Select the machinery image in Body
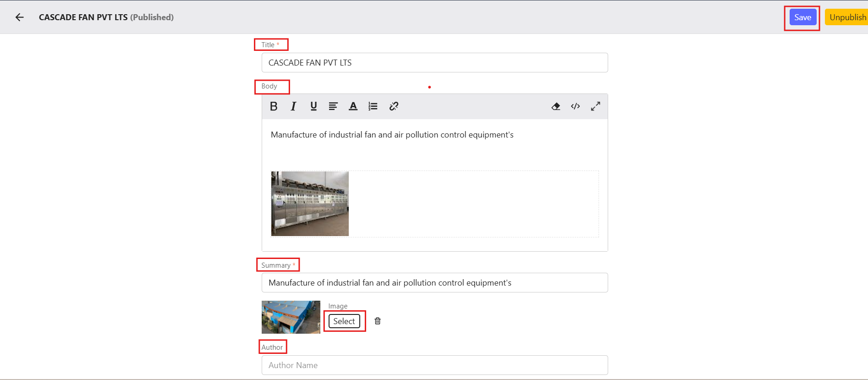This screenshot has width=868, height=380. pos(310,204)
